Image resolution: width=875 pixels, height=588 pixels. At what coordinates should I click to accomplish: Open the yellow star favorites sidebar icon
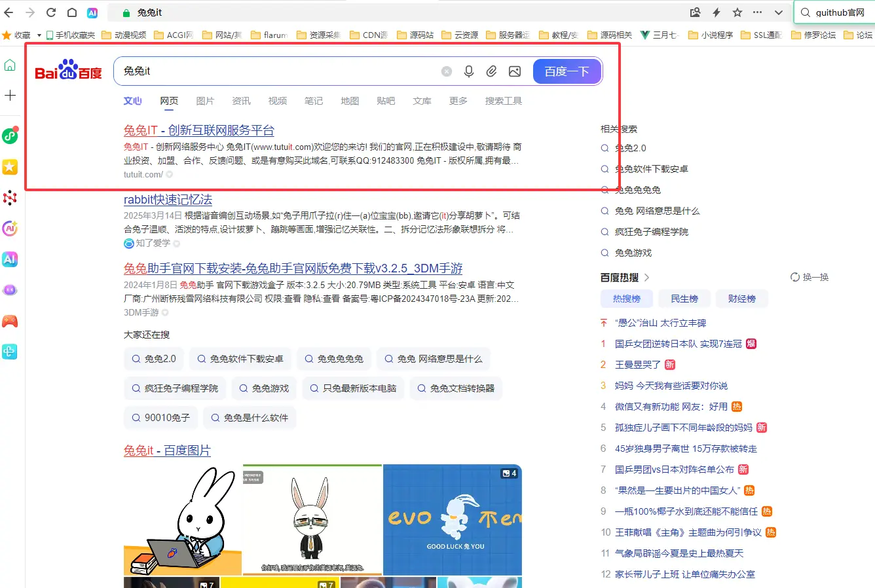pyautogui.click(x=10, y=167)
